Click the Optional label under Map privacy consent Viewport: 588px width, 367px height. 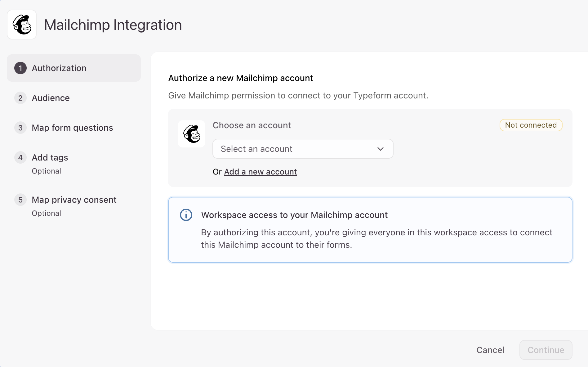(47, 213)
